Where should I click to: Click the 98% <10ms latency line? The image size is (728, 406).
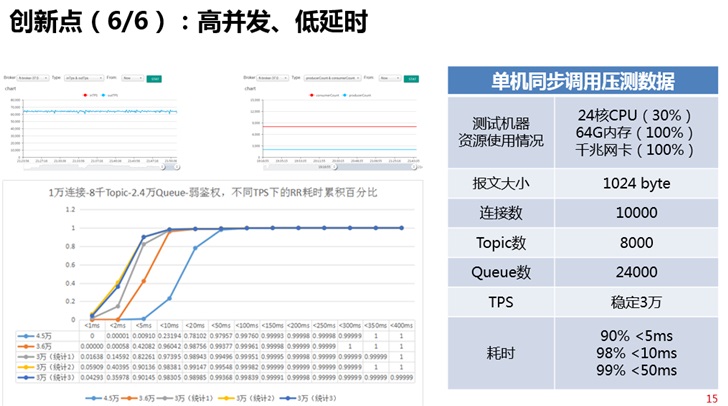coord(637,353)
